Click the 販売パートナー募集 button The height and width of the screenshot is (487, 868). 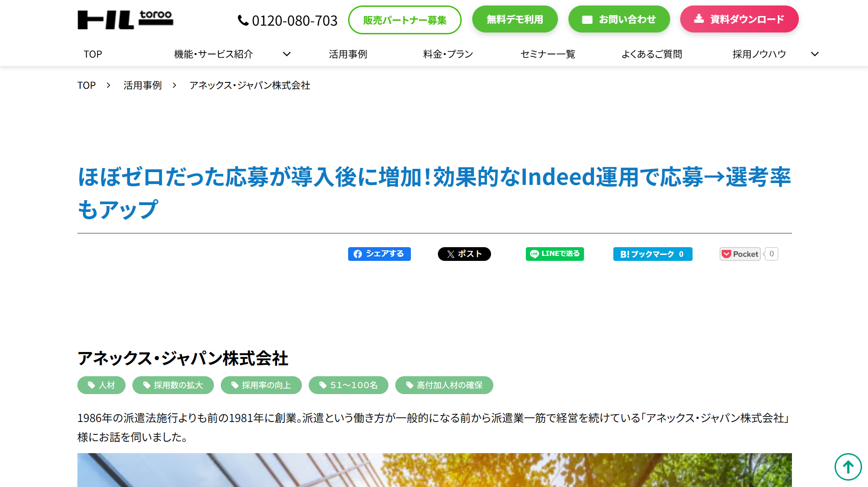coord(404,20)
